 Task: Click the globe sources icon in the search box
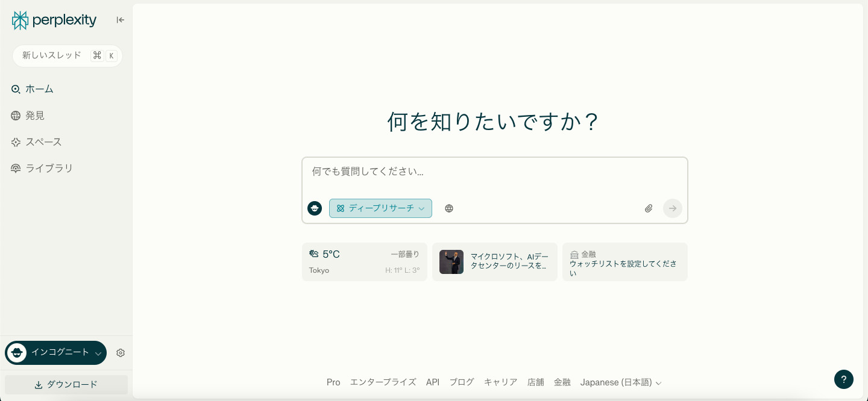click(x=449, y=208)
